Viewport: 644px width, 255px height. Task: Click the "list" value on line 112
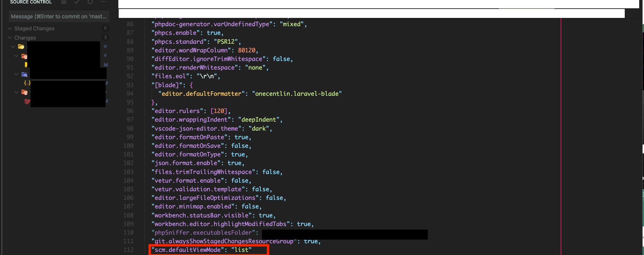tap(241, 250)
